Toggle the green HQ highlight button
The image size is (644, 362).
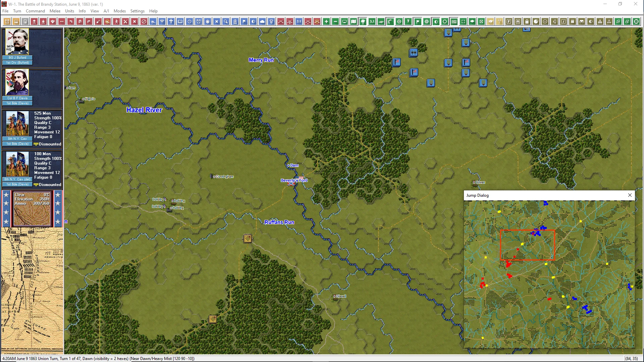point(454,21)
